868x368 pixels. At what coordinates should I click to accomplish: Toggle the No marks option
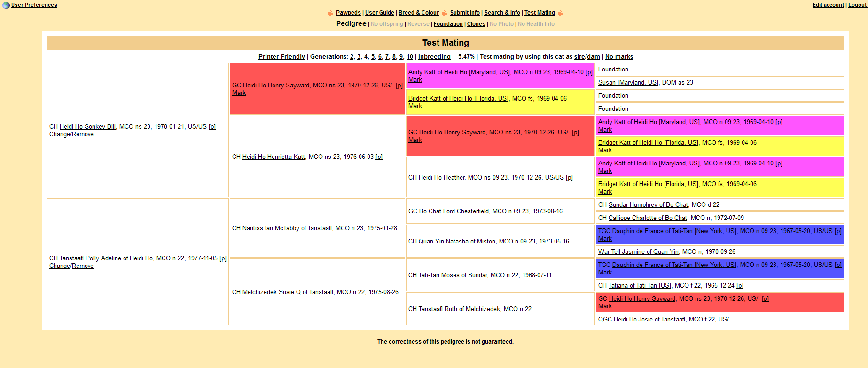pos(619,57)
